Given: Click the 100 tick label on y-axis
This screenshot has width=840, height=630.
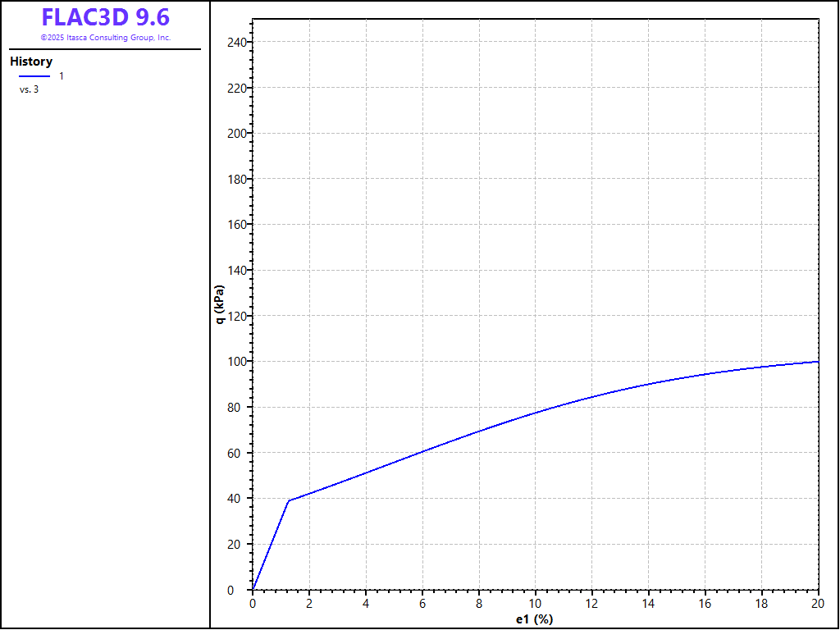Looking at the screenshot, I should point(236,362).
